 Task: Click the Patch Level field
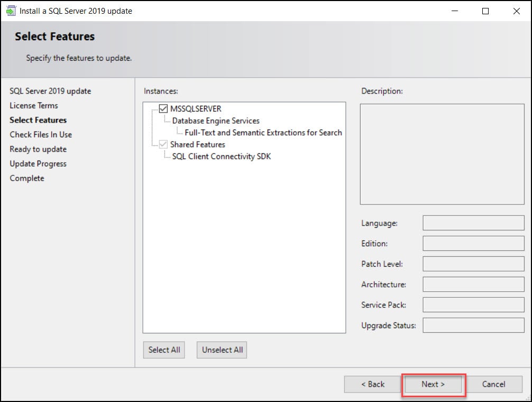[473, 264]
